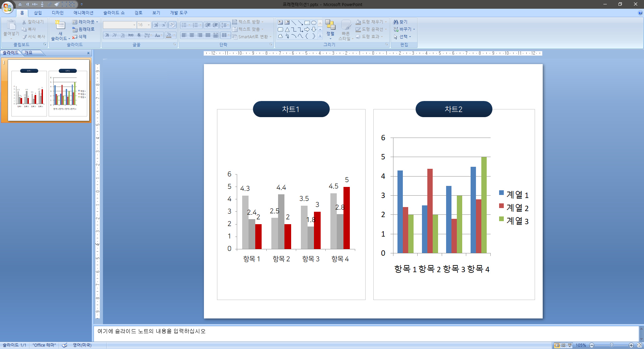Screen dimensions: 644x349
Task: Enable normal view in status bar
Action: (x=557, y=345)
